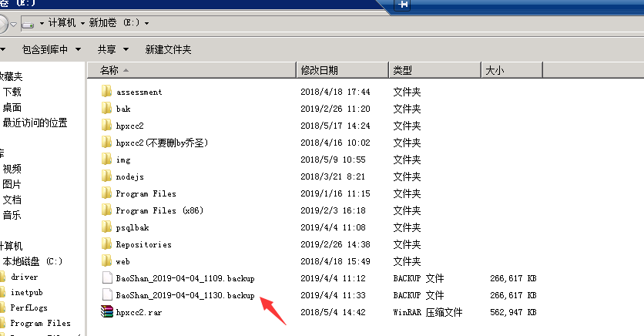Open the assessment folder icon
This screenshot has width=644, height=336.
point(106,91)
